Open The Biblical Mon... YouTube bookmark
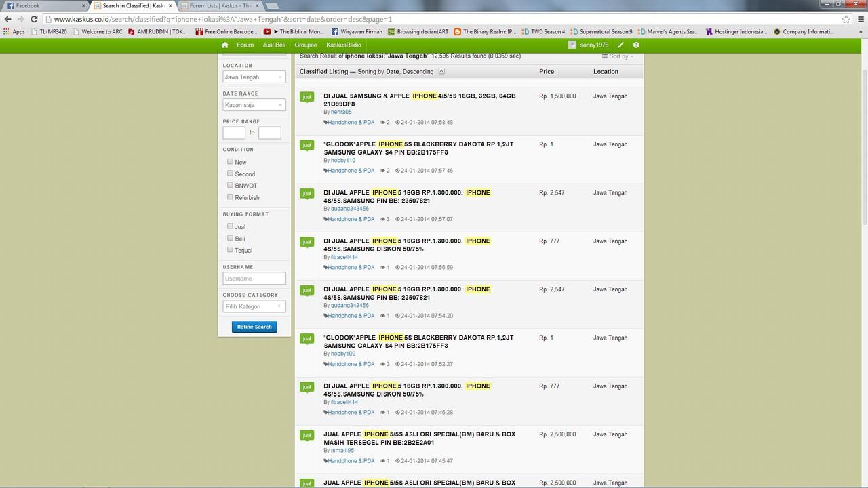Viewport: 868px width, 488px height. 294,31
